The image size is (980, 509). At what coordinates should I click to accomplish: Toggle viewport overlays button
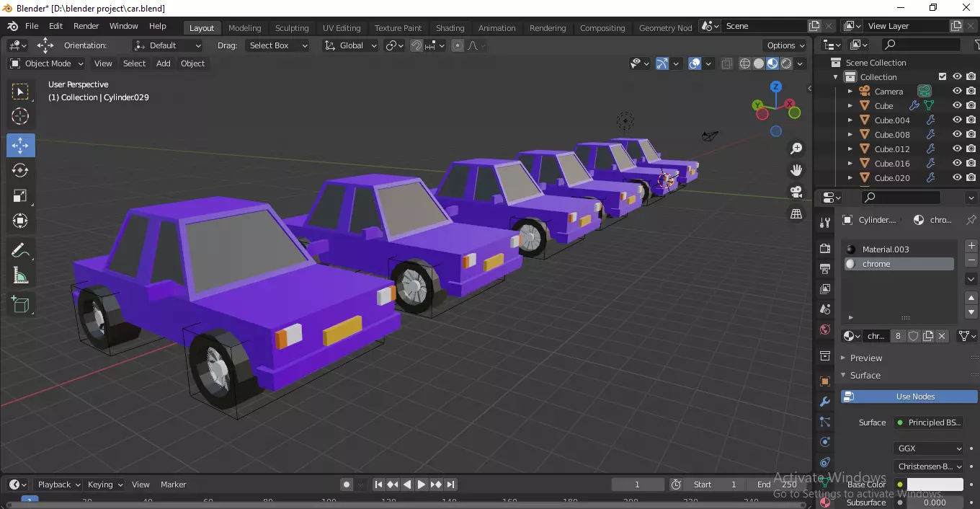tap(695, 63)
